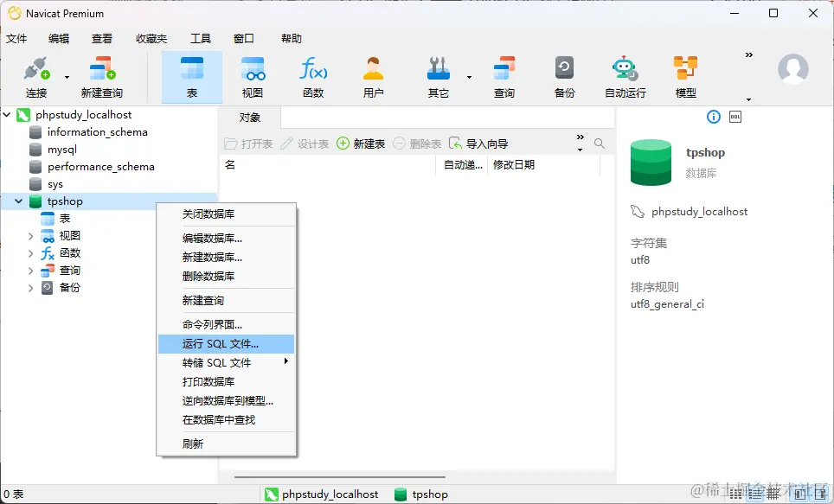The image size is (834, 504).
Task: Open the 用户 (Users) panel icon
Action: (373, 75)
